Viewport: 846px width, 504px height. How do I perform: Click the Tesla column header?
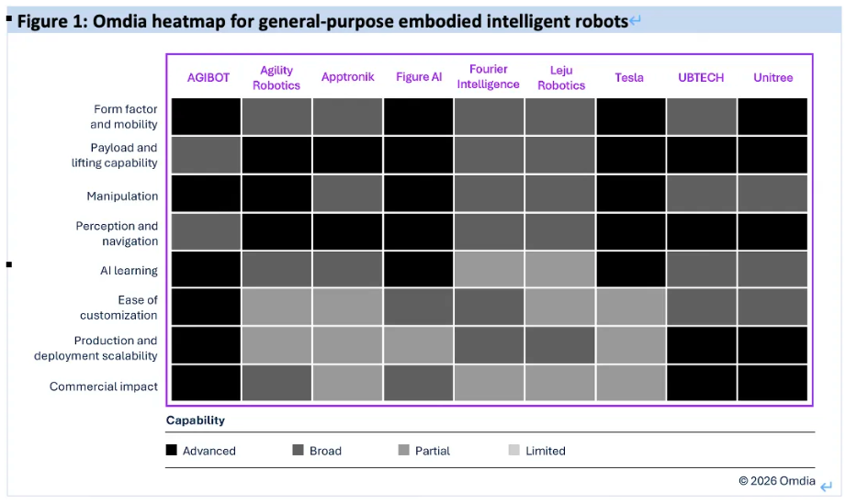629,77
